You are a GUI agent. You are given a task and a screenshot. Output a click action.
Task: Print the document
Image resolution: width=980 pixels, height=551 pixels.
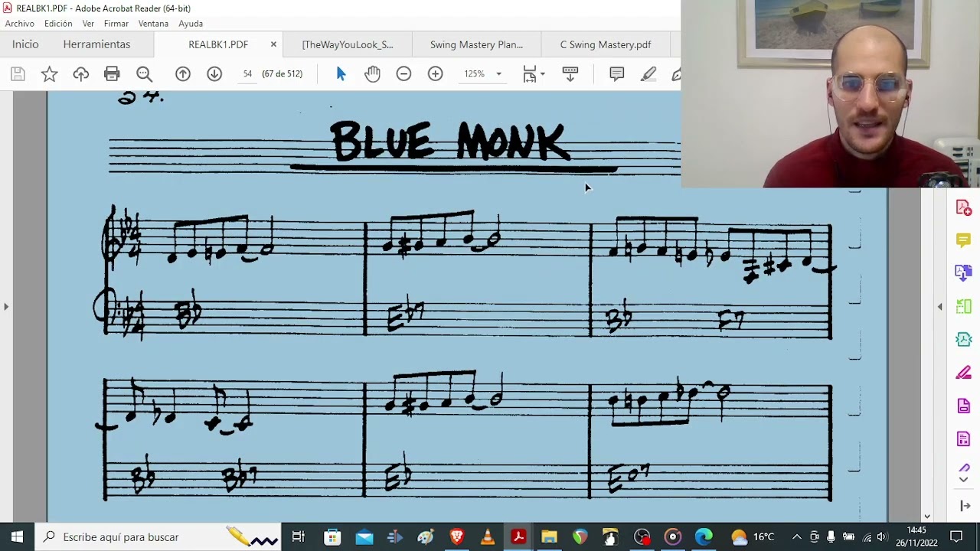112,73
